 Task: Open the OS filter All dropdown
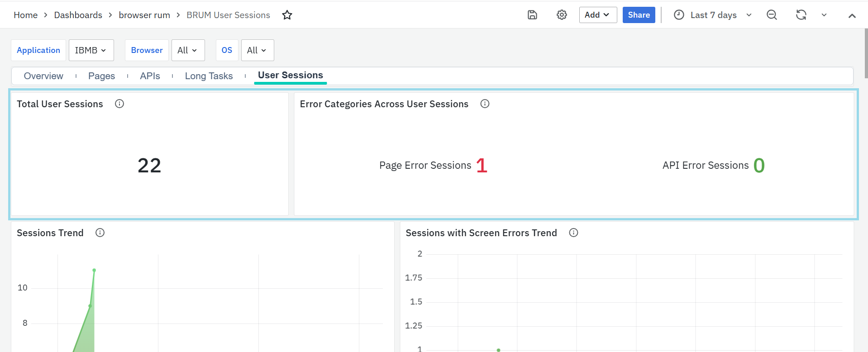click(257, 50)
